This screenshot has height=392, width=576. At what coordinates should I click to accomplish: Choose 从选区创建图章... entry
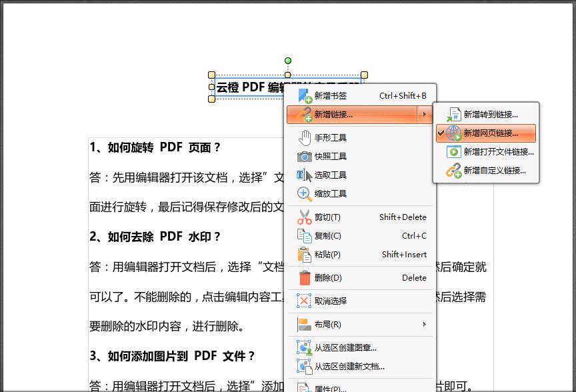361,348
